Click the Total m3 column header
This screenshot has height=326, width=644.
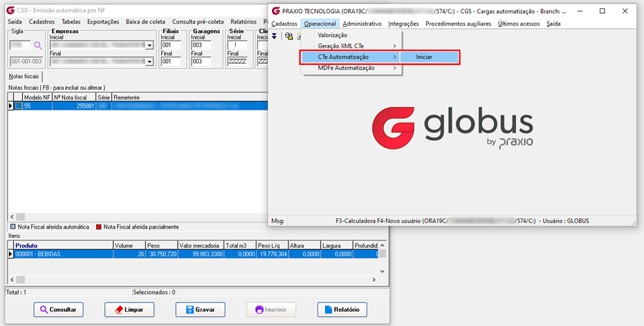point(240,246)
